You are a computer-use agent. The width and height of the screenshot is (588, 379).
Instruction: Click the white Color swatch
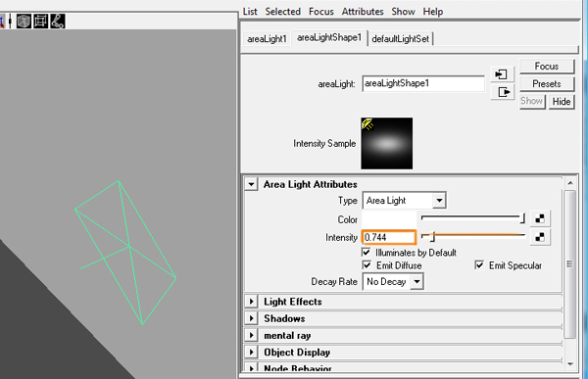pyautogui.click(x=389, y=219)
